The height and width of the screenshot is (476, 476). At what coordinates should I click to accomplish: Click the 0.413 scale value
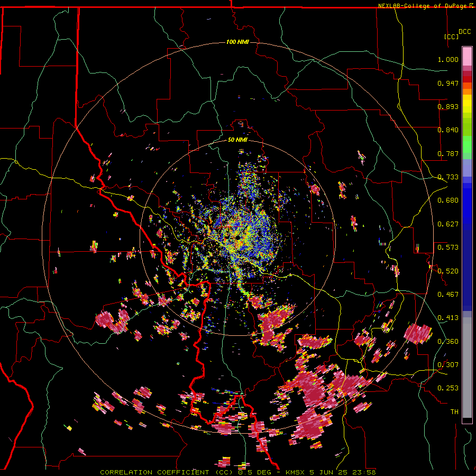tap(448, 318)
